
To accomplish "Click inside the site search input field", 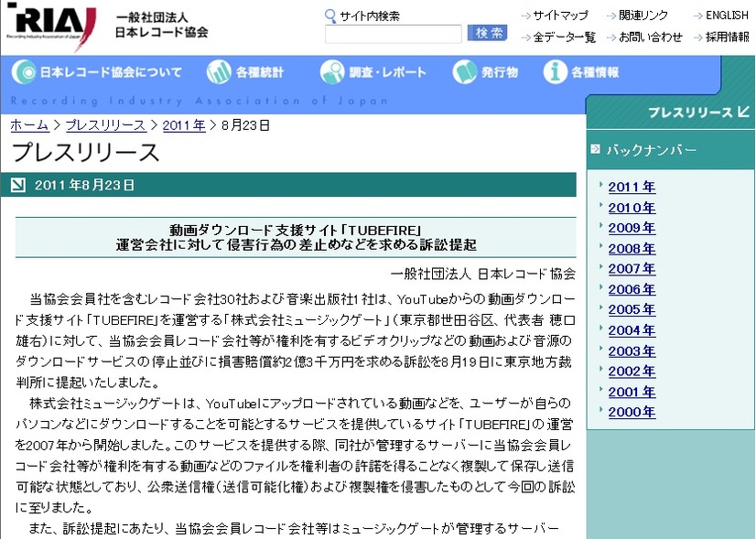I will (x=393, y=34).
